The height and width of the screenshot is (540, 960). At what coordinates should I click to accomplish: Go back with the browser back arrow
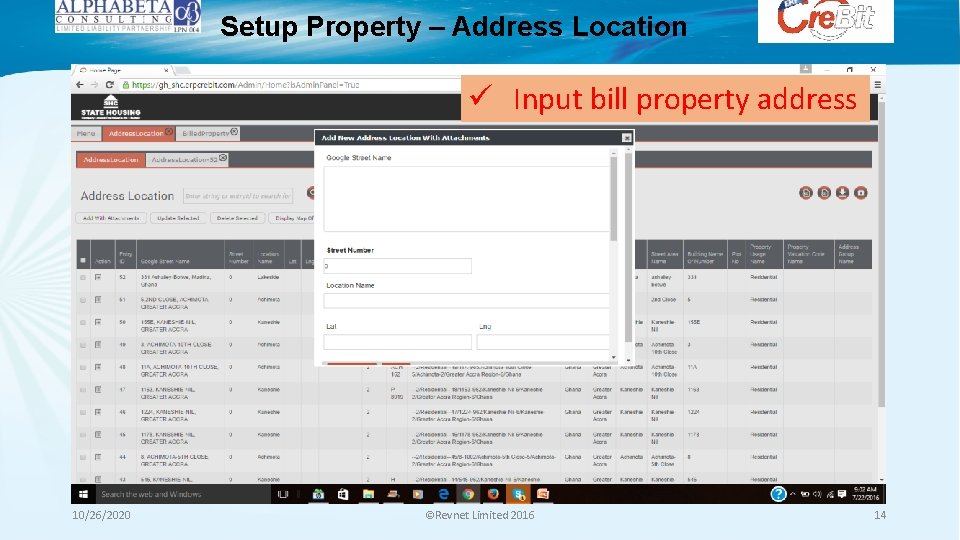[x=80, y=85]
